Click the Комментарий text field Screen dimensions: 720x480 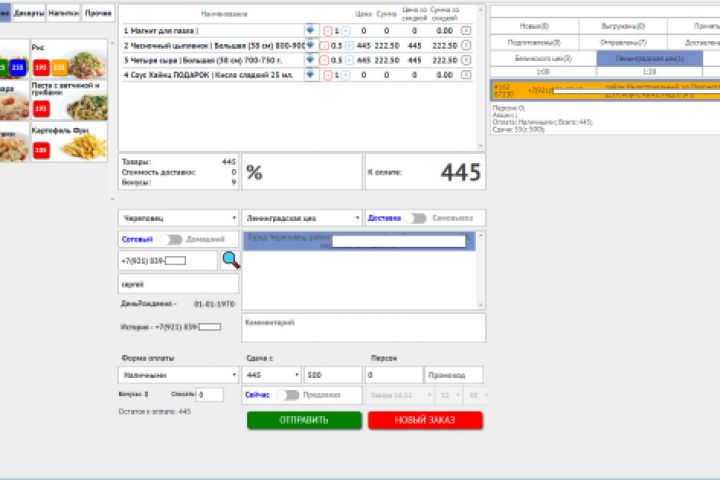pyautogui.click(x=363, y=328)
